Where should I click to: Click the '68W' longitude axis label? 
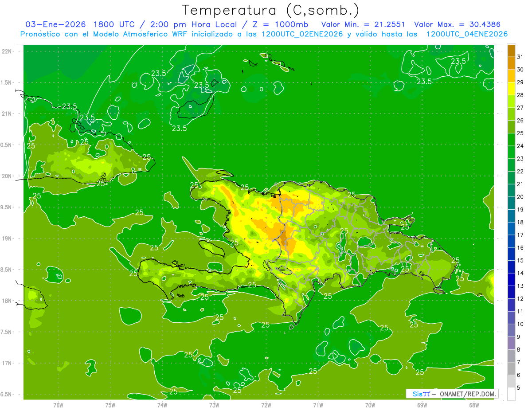473,405
